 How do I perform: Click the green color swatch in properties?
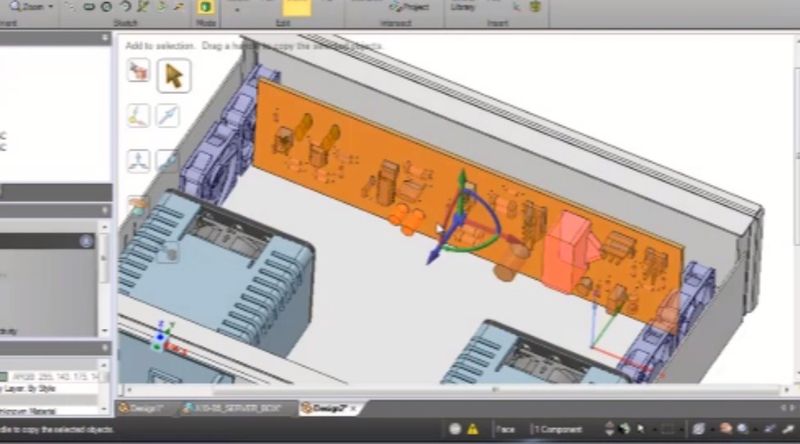tap(3, 377)
